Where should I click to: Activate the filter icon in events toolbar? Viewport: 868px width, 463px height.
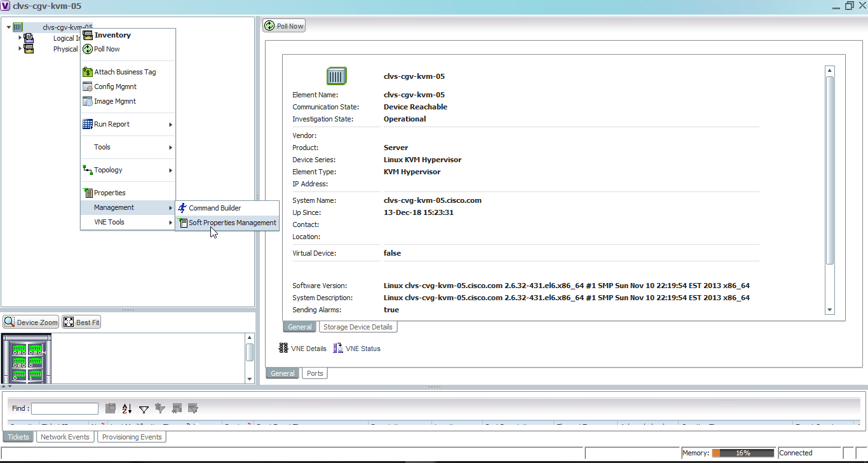[144, 410]
